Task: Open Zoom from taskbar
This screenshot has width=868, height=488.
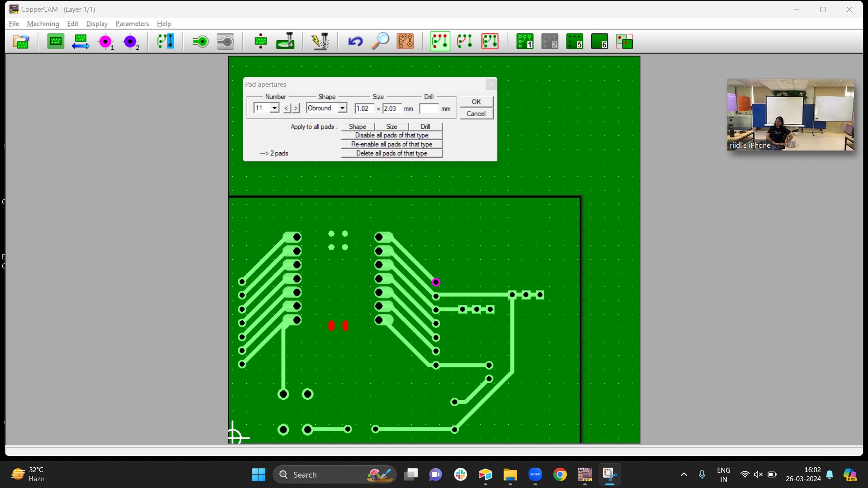Action: 535,474
